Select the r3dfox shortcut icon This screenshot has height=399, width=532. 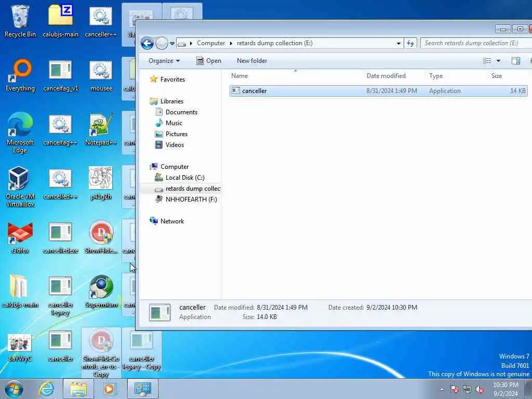20,237
